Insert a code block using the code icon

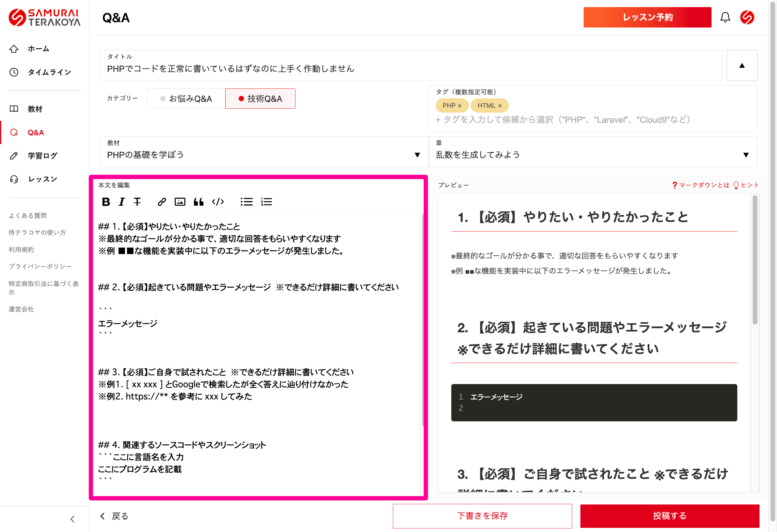click(218, 202)
